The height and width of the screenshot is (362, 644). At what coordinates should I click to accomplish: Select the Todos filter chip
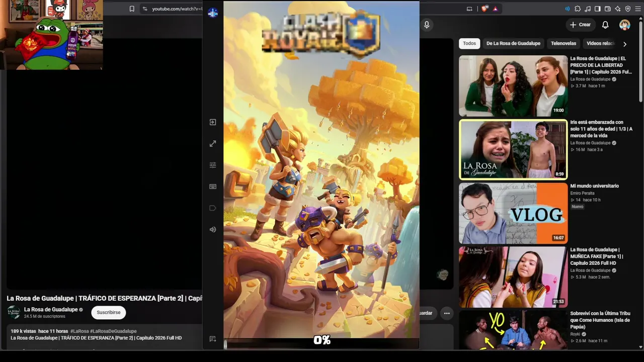469,43
